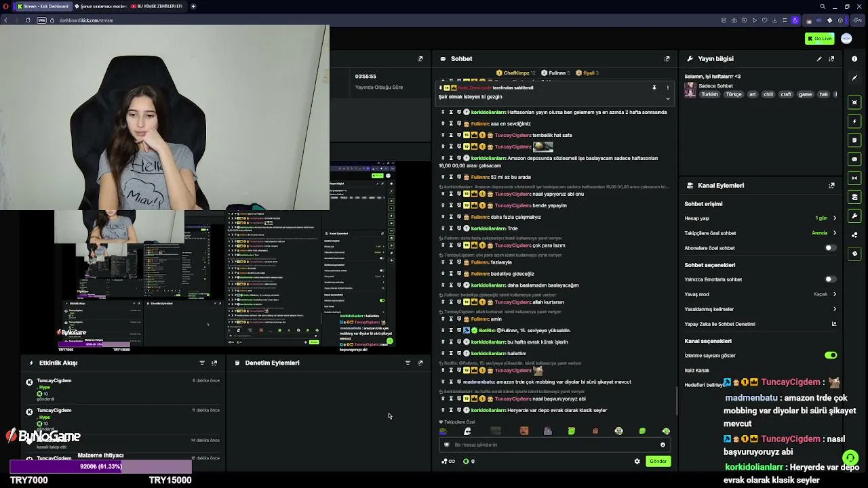Click the Sadece Sohbet category thumbnail
Screen dimensions: 868x488
point(690,90)
